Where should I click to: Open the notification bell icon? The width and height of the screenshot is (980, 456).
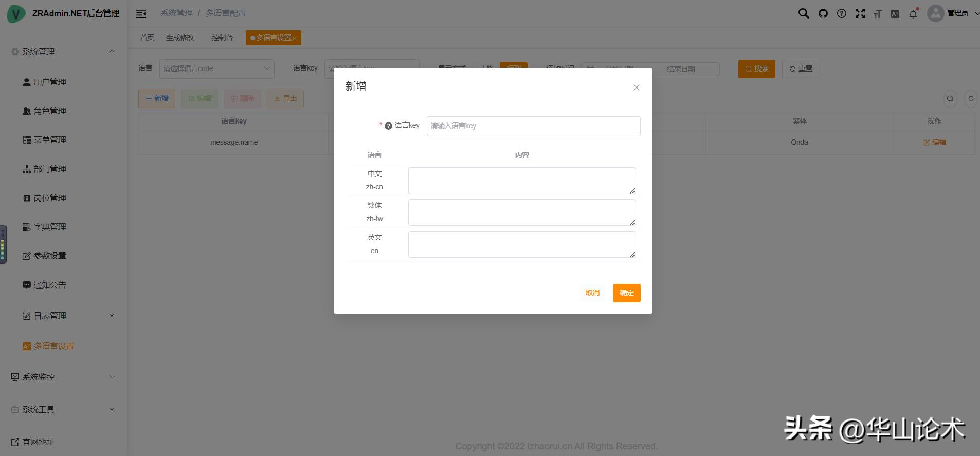(x=913, y=14)
